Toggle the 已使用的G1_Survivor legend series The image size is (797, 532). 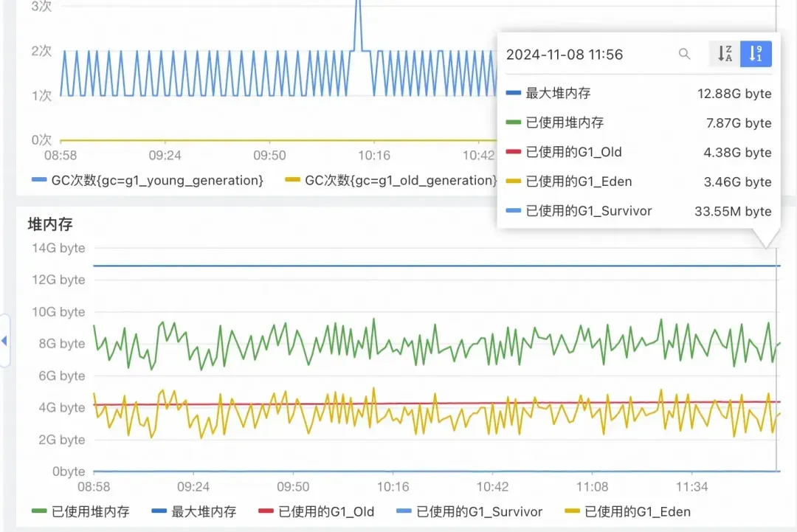(x=469, y=511)
